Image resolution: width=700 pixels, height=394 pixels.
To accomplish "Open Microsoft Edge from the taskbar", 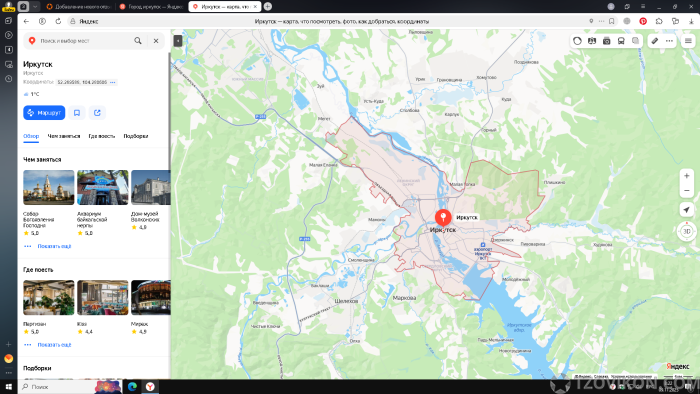I will pos(132,386).
